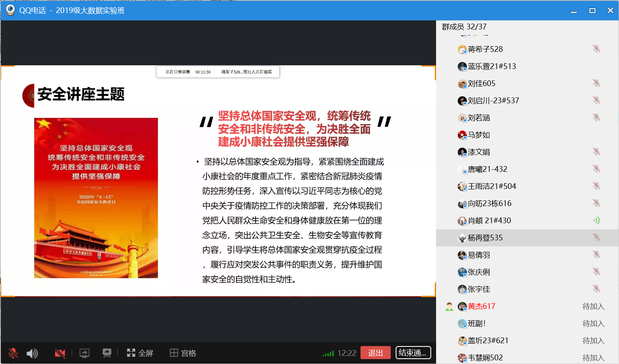The height and width of the screenshot is (364, 619).
Task: Enter full screen with 全屏
Action: tap(140, 353)
